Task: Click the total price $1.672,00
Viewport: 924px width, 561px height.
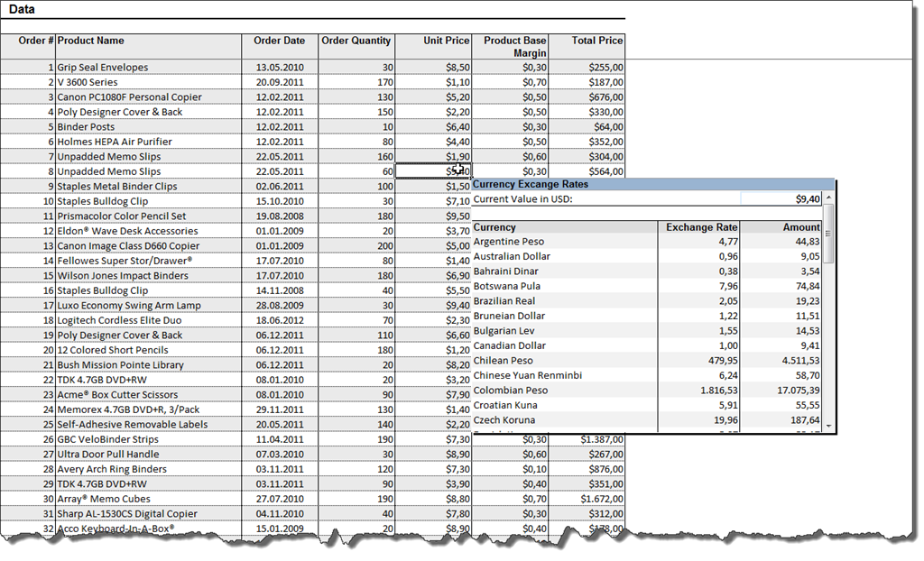Action: [587, 499]
